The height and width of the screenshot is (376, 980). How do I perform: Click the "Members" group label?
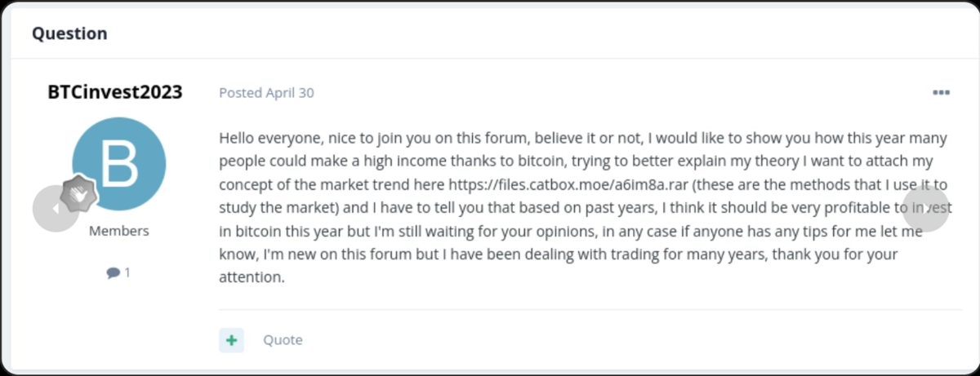tap(119, 231)
